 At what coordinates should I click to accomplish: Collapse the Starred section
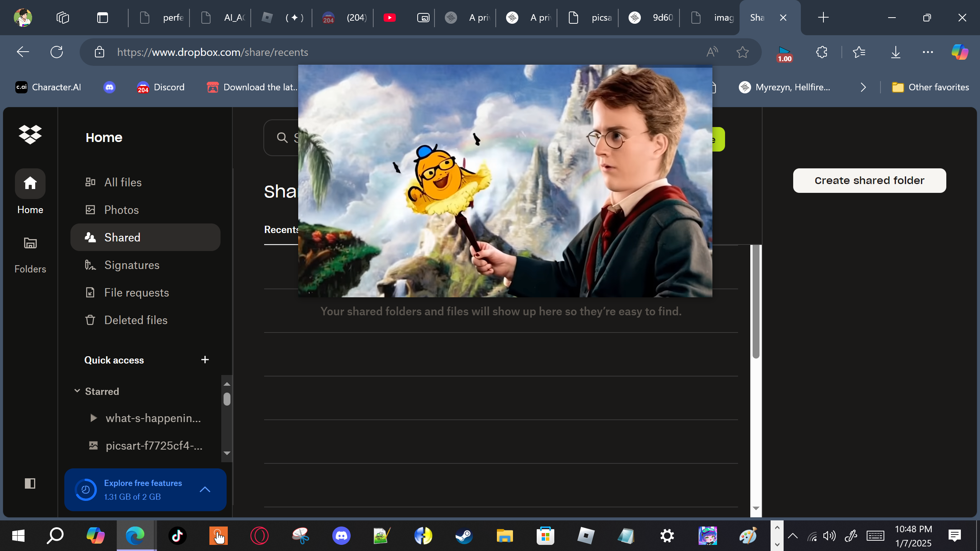pyautogui.click(x=77, y=391)
